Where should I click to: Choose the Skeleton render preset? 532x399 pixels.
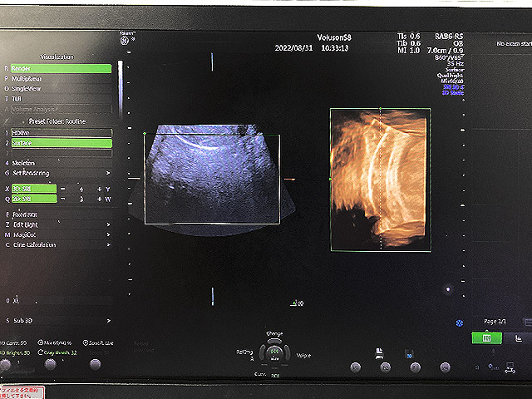[62, 163]
